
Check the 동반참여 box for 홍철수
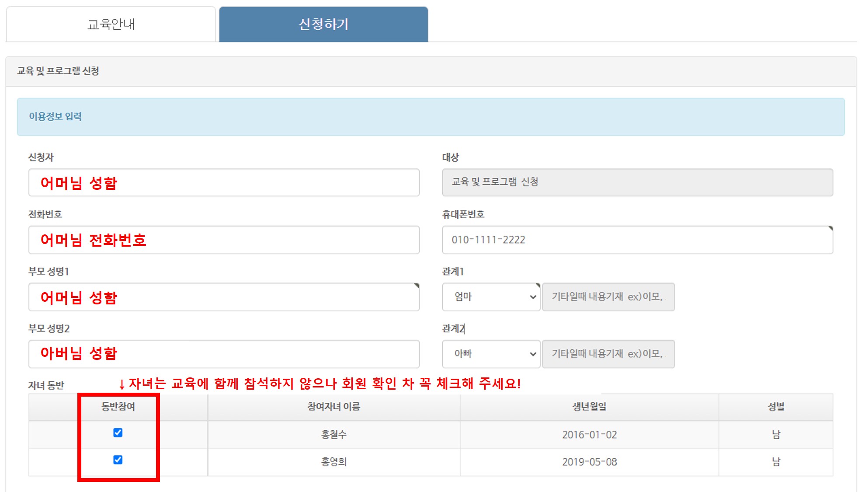pos(118,433)
